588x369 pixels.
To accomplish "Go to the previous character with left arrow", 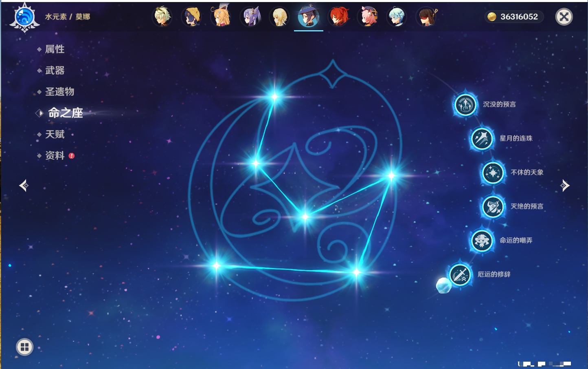I will 24,186.
